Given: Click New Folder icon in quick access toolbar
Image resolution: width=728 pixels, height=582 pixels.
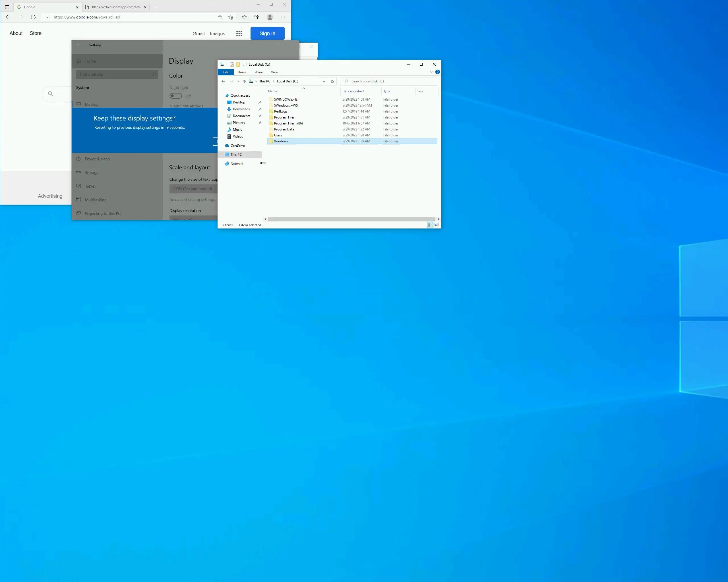Looking at the screenshot, I should (x=238, y=65).
